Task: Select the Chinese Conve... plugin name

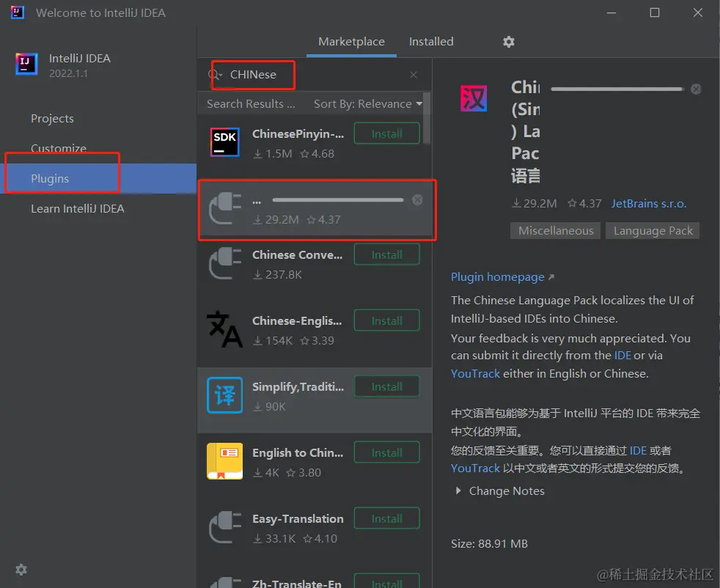Action: tap(297, 254)
